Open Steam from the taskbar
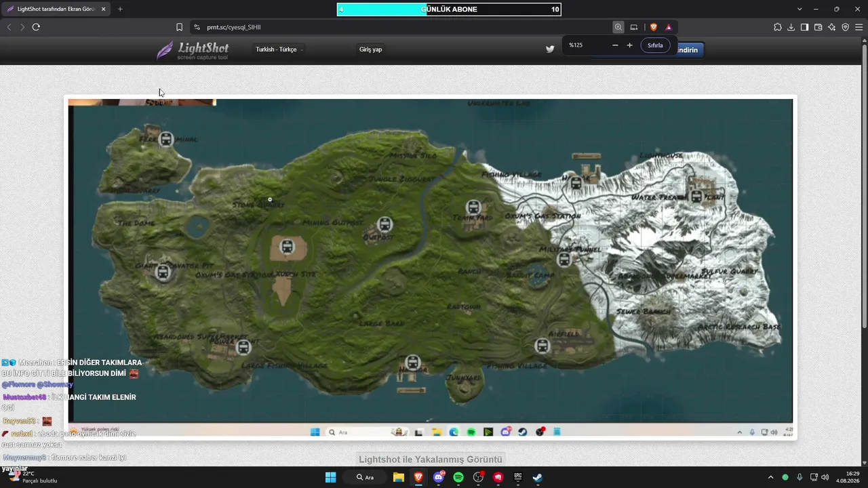868x488 pixels. (538, 477)
